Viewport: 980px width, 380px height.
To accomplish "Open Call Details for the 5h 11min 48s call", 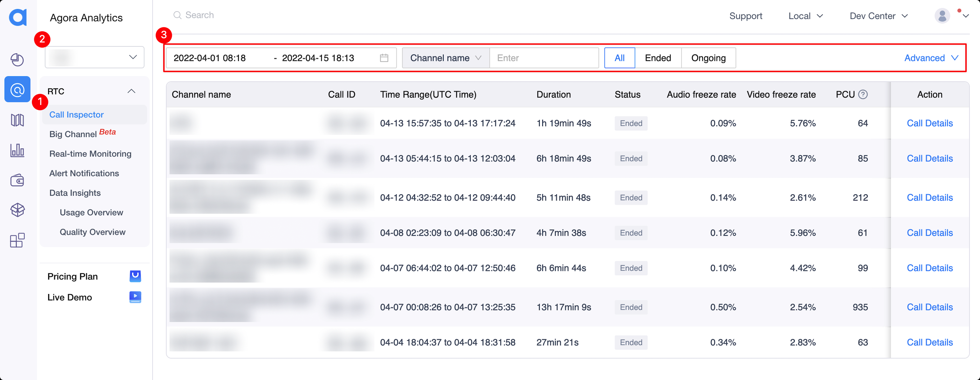I will point(929,198).
